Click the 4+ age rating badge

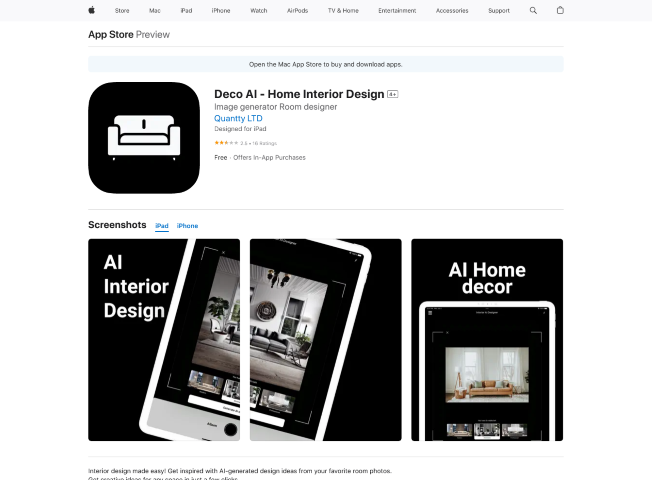click(393, 94)
